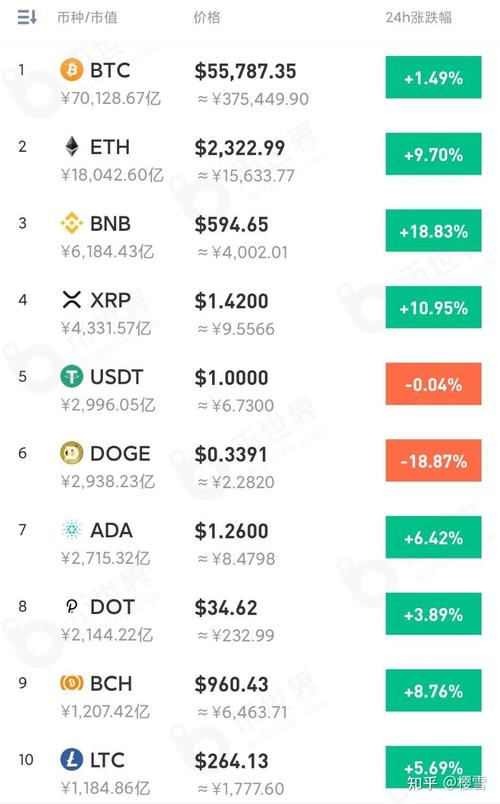Viewport: 500px width, 804px height.
Task: Open the XRP price $1.4200 entry
Action: click(x=231, y=301)
